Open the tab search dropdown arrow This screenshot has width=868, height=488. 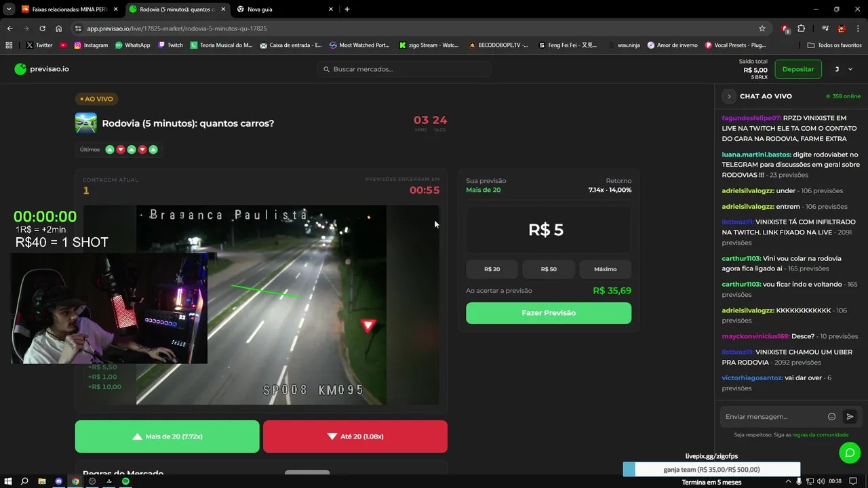(x=8, y=9)
